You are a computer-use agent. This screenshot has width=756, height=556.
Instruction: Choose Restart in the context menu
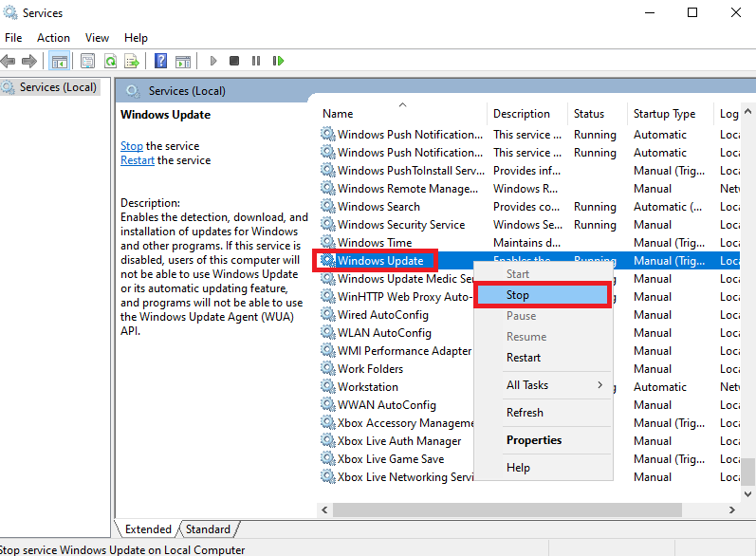click(543, 358)
